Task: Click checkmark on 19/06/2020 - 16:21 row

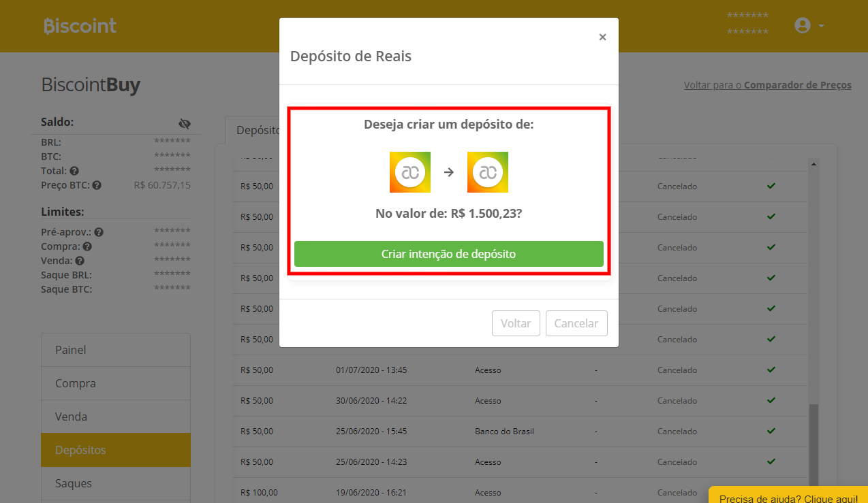Action: [x=771, y=492]
